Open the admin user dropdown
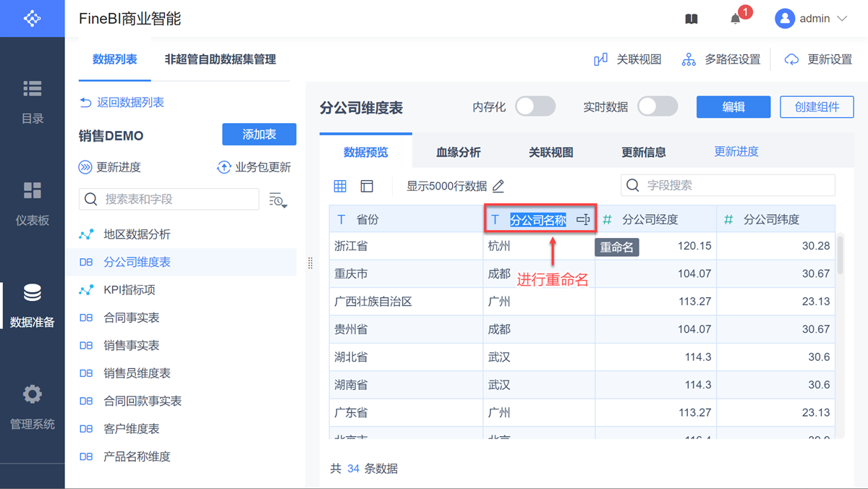The height and width of the screenshot is (489, 868). click(811, 19)
